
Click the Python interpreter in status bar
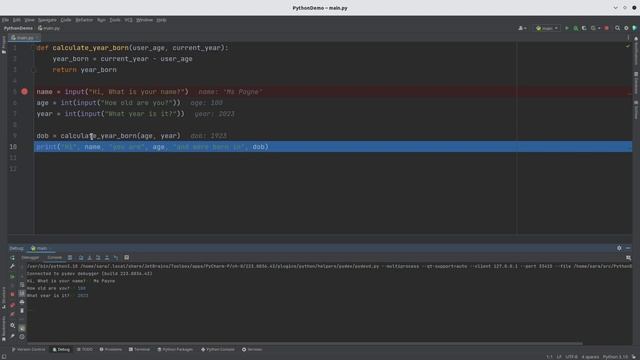(616, 357)
